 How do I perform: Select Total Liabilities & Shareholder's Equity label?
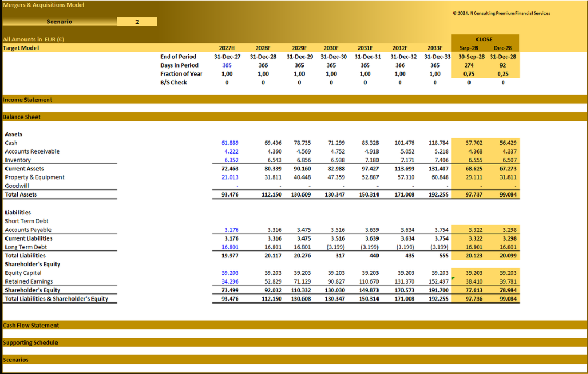pyautogui.click(x=56, y=299)
